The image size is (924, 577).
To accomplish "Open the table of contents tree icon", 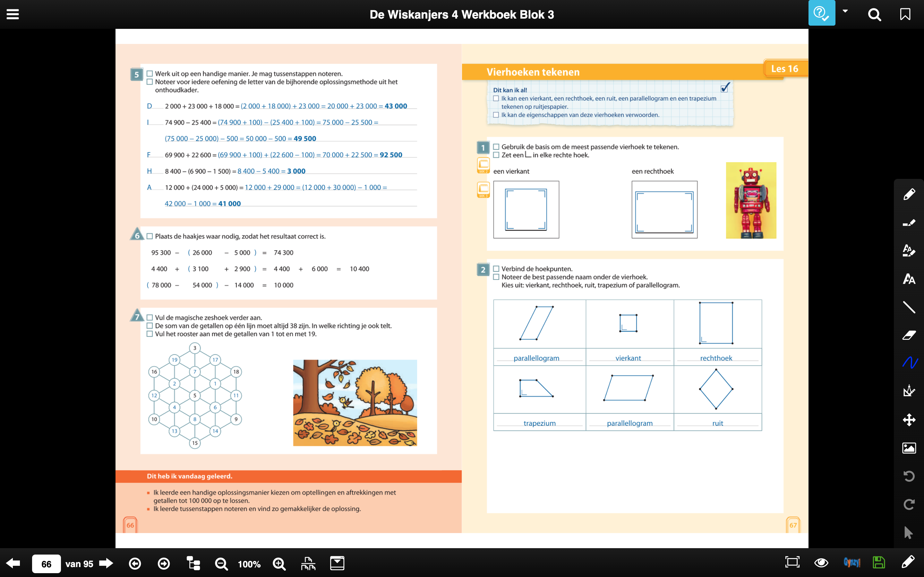I will [x=193, y=563].
